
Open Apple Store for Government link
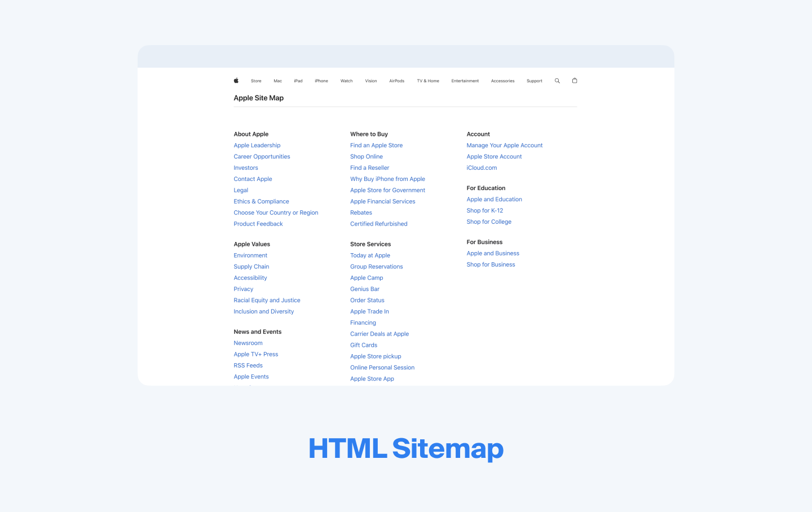pyautogui.click(x=388, y=191)
